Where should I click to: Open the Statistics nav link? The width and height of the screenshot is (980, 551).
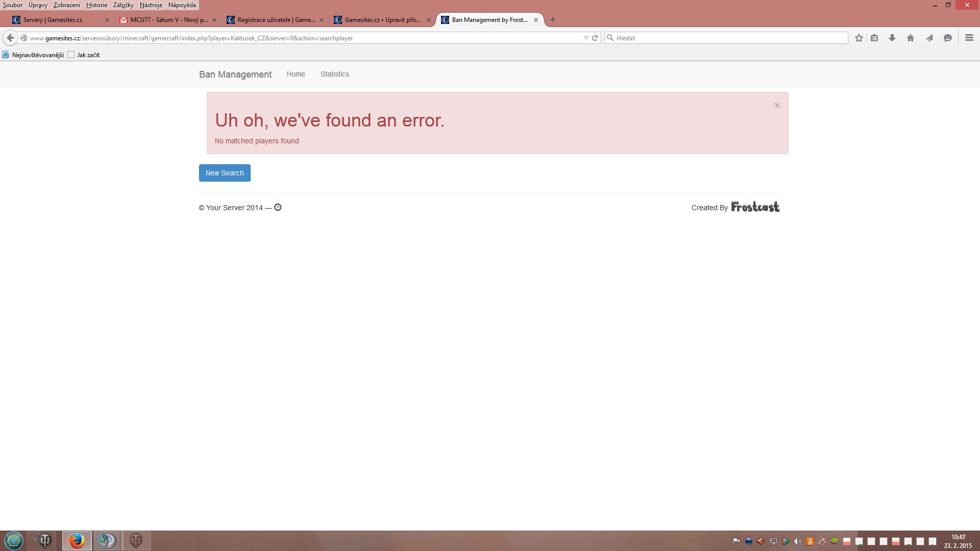(x=334, y=74)
